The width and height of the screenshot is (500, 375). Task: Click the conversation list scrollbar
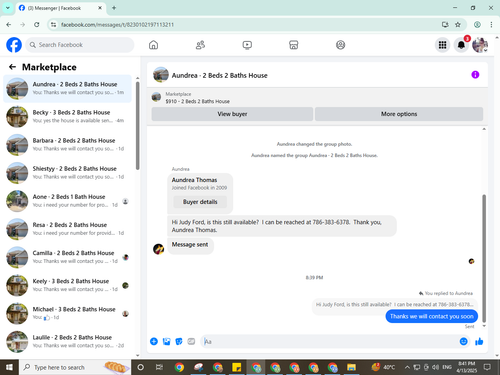point(137,125)
